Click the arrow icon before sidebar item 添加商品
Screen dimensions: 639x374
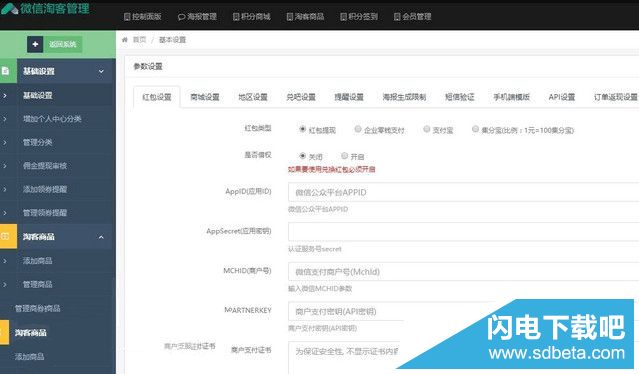[x=5, y=261]
